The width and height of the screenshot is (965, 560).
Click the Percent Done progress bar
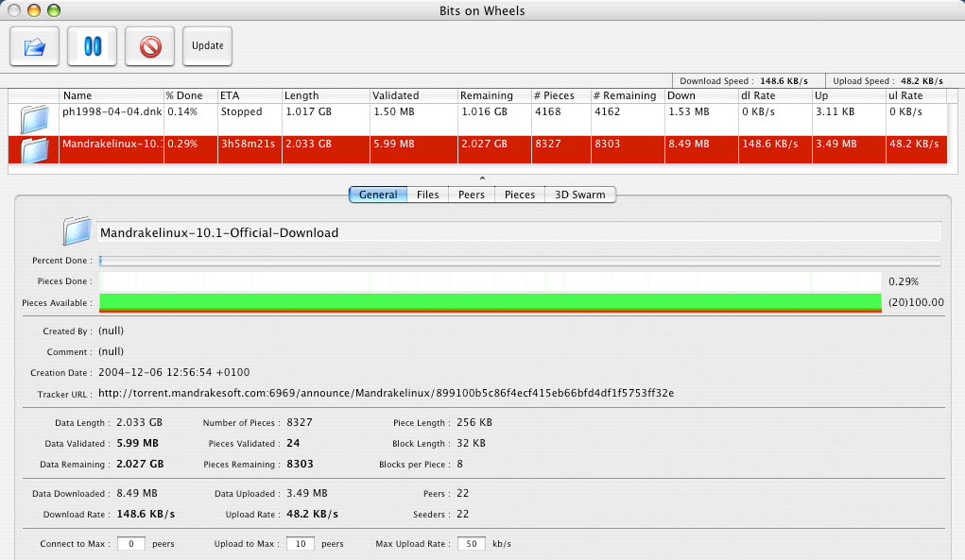(520, 261)
